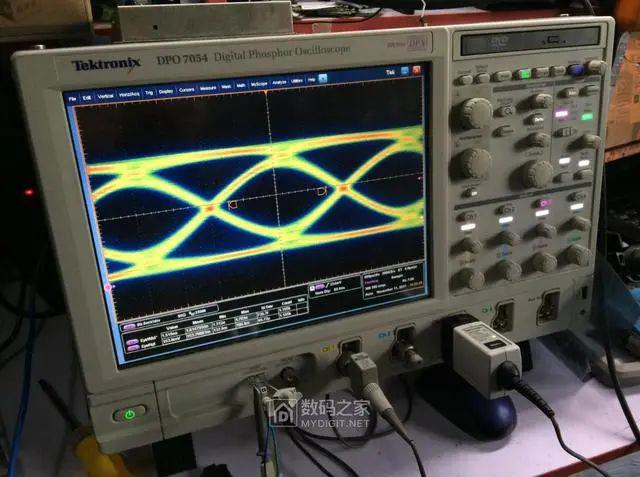Open the Mask menu
This screenshot has width=640, height=477.
pyautogui.click(x=226, y=87)
